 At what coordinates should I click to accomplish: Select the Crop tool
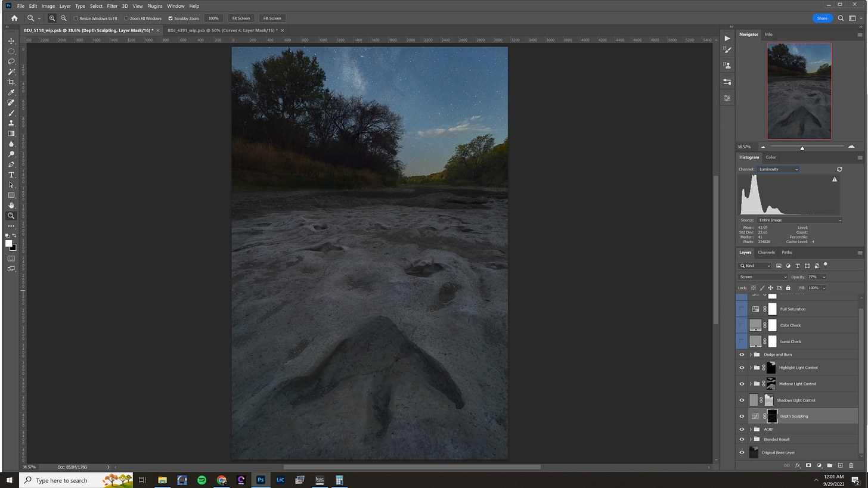(x=11, y=82)
